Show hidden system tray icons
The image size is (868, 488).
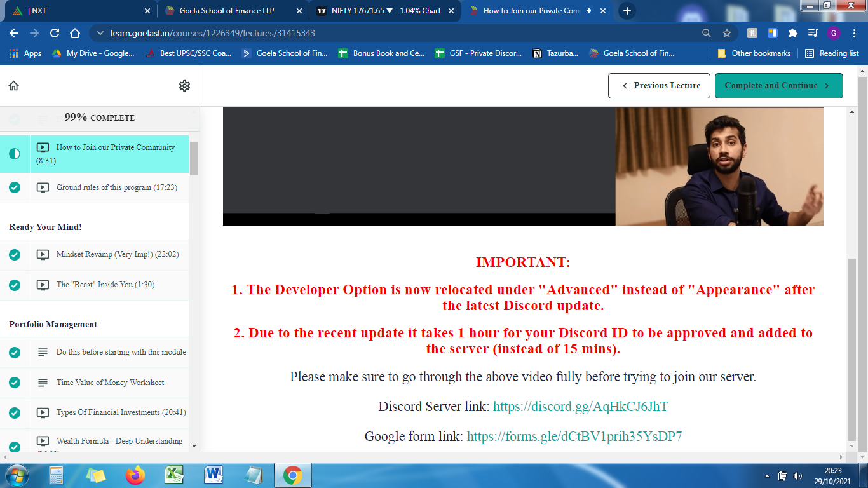[768, 476]
